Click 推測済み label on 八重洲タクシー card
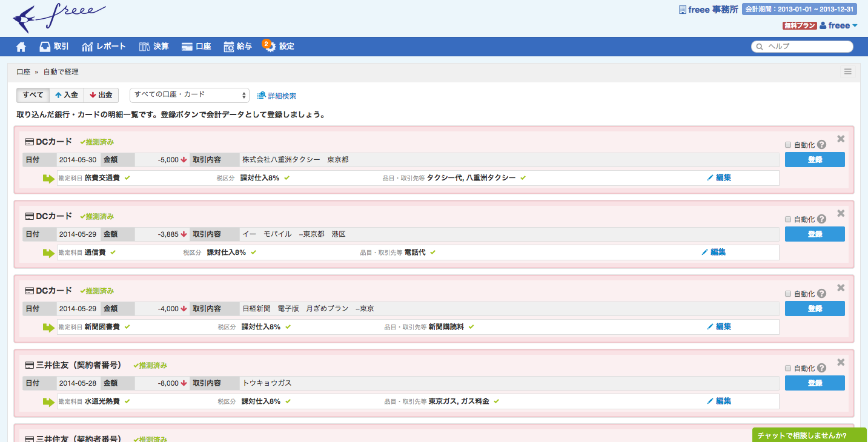The height and width of the screenshot is (442, 868). [x=97, y=142]
